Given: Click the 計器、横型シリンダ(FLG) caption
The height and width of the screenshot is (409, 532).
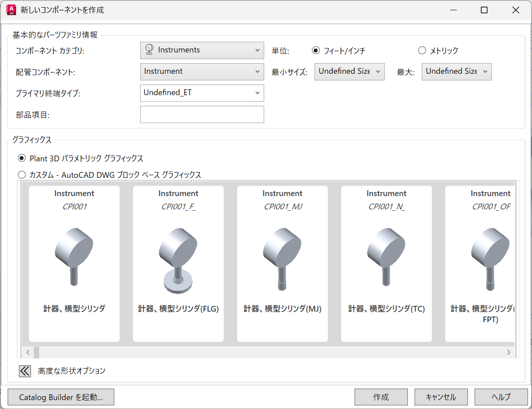Looking at the screenshot, I should [178, 309].
